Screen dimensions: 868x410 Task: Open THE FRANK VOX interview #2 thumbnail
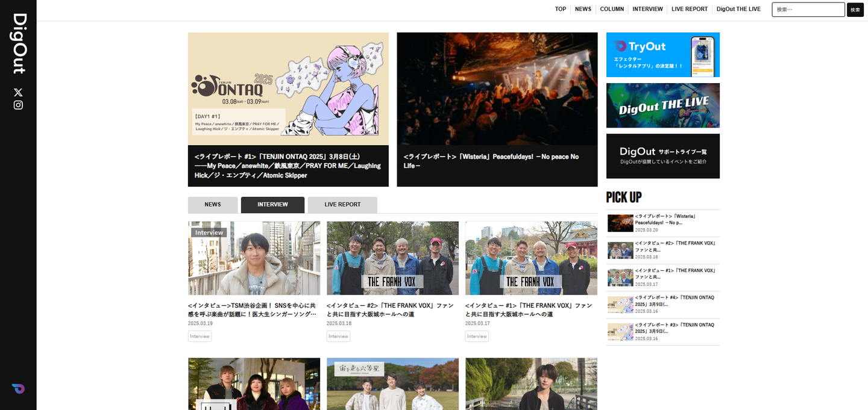click(x=392, y=258)
